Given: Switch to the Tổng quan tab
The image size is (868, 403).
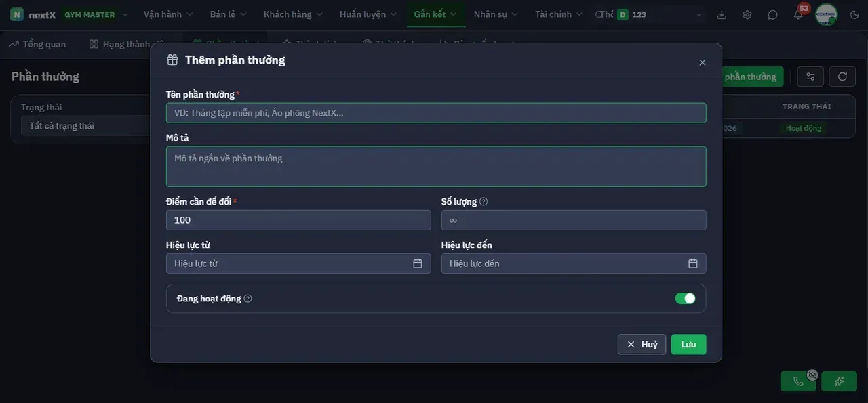Looking at the screenshot, I should click(x=38, y=44).
